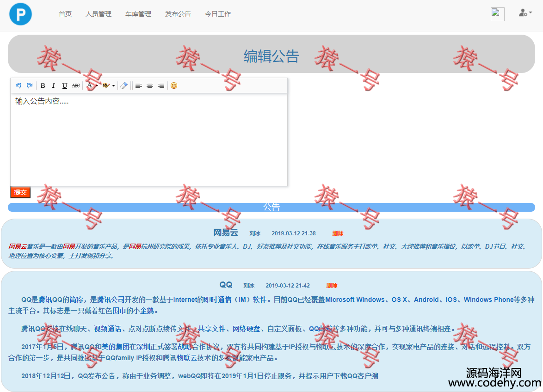This screenshot has width=543, height=392.
Task: Apply font color with the A icon
Action: (x=90, y=86)
